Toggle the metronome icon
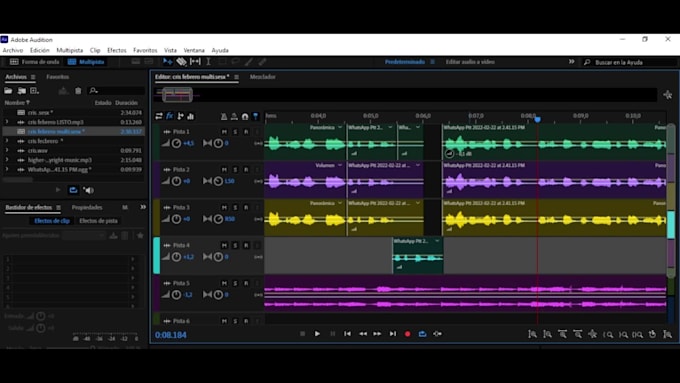Image resolution: width=680 pixels, height=383 pixels. coord(224,116)
